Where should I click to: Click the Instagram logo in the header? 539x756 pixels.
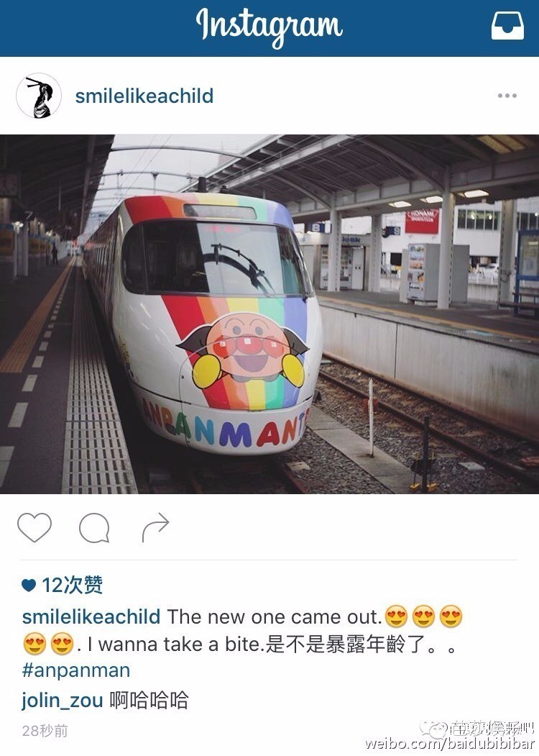coord(269,27)
